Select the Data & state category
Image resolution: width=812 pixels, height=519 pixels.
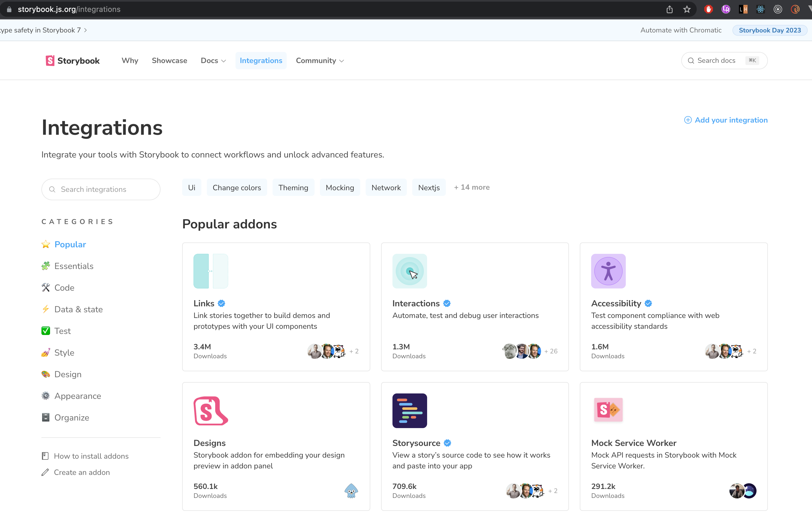(78, 309)
